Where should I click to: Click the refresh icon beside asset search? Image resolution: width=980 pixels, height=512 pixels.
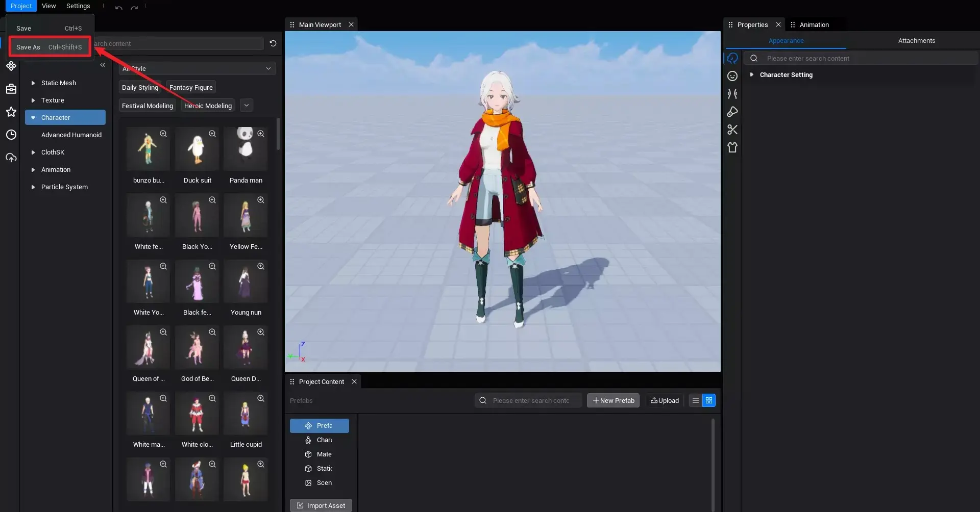click(273, 43)
